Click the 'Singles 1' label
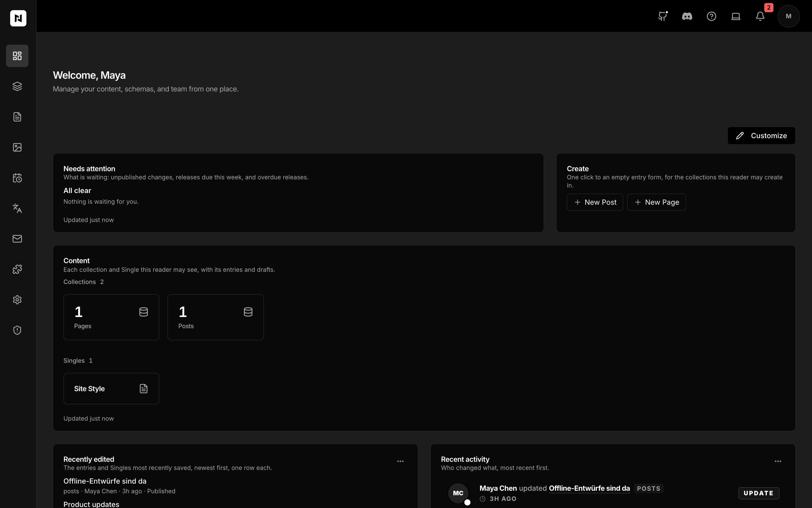 click(78, 360)
